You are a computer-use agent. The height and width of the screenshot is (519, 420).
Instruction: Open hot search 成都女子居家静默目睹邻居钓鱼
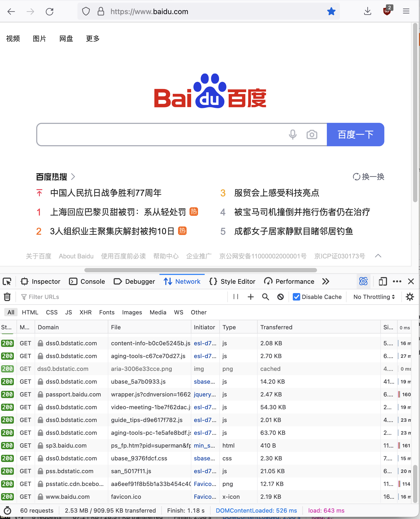(294, 231)
